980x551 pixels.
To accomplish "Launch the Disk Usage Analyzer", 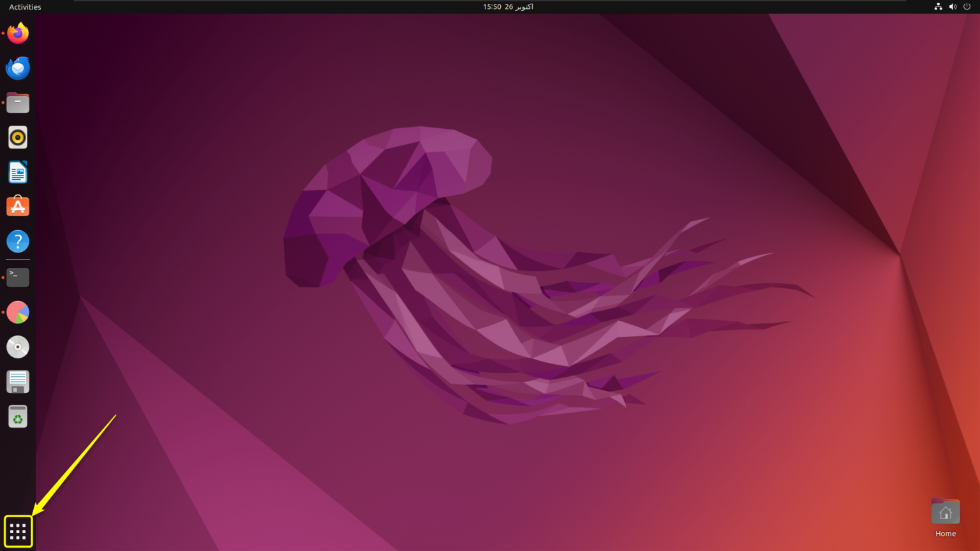I will click(17, 312).
